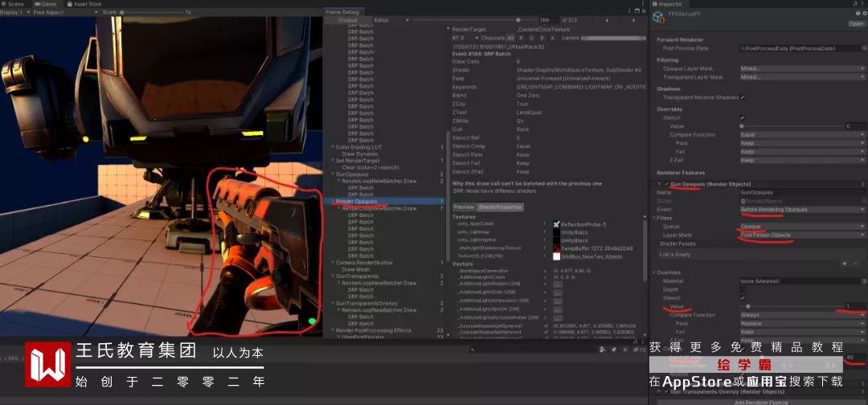Viewport: 868px width, 405px height.
Task: Expand the _AdditionalLightsPosition vector array button
Action: point(558,284)
